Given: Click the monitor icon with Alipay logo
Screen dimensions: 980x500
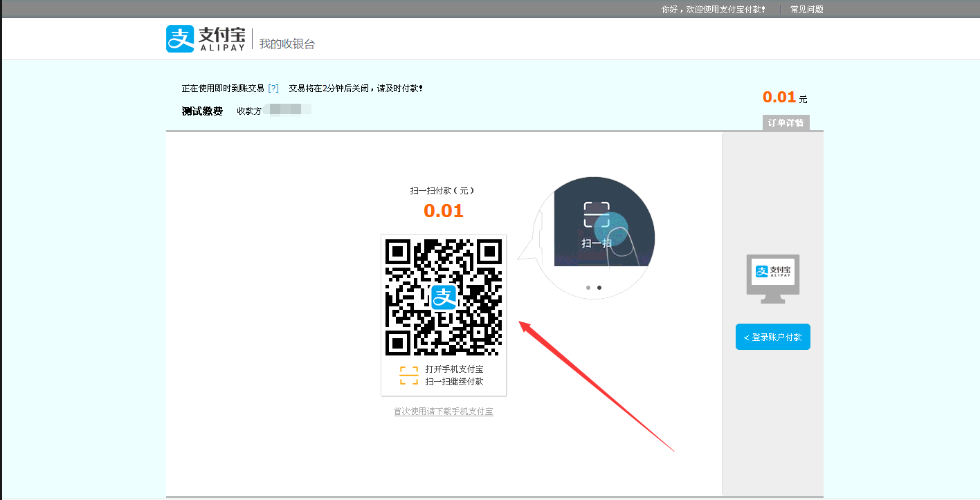Looking at the screenshot, I should pos(773,279).
